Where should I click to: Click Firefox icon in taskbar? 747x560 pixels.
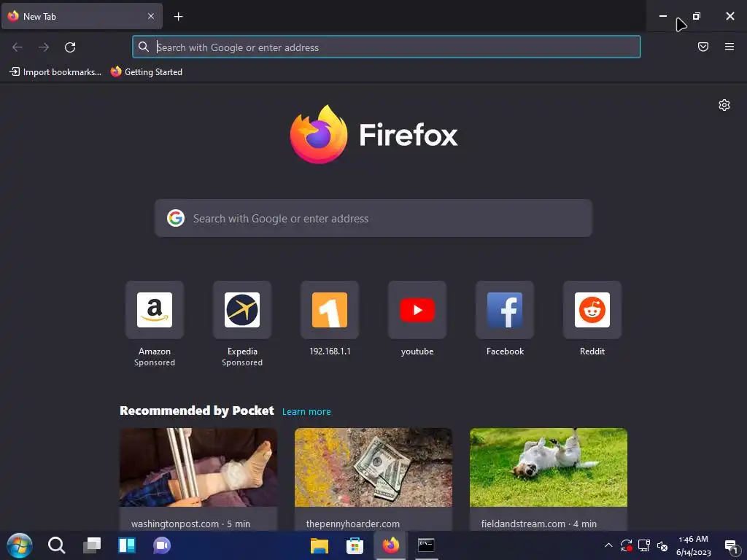[391, 545]
